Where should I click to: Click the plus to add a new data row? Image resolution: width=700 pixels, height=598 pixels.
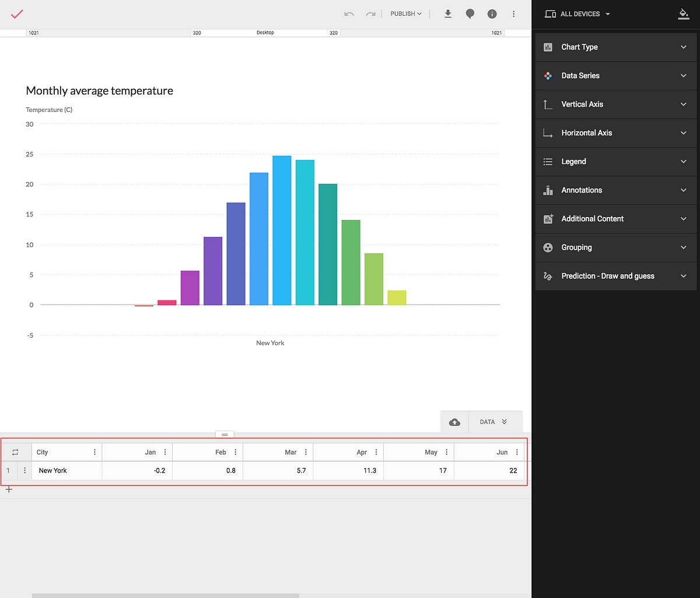pyautogui.click(x=9, y=489)
